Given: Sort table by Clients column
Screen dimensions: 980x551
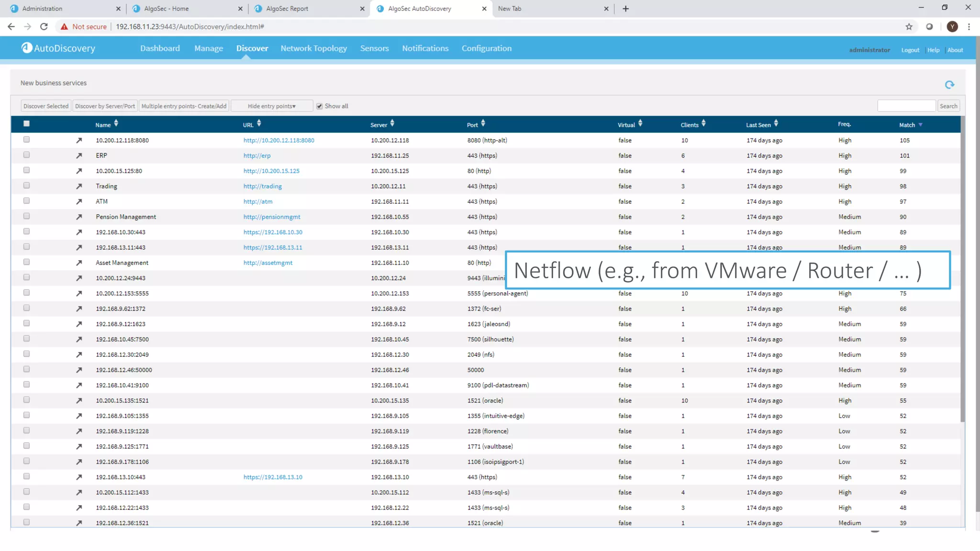Looking at the screenshot, I should click(693, 124).
